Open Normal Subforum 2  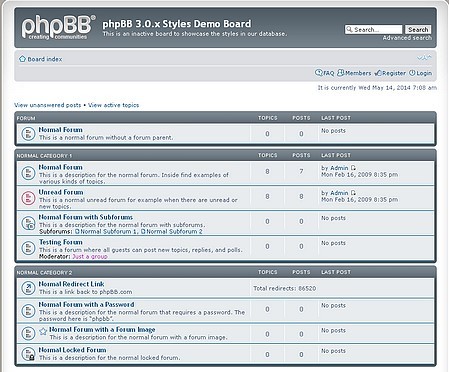coord(174,232)
